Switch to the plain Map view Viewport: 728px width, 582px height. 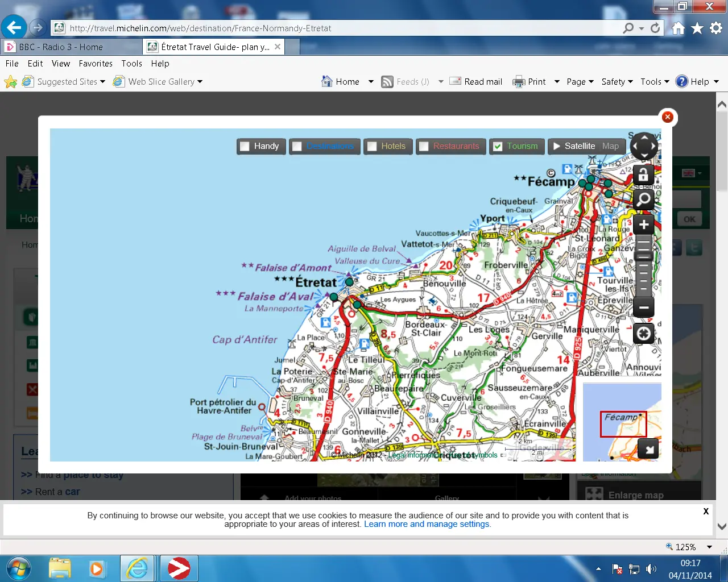pyautogui.click(x=610, y=146)
